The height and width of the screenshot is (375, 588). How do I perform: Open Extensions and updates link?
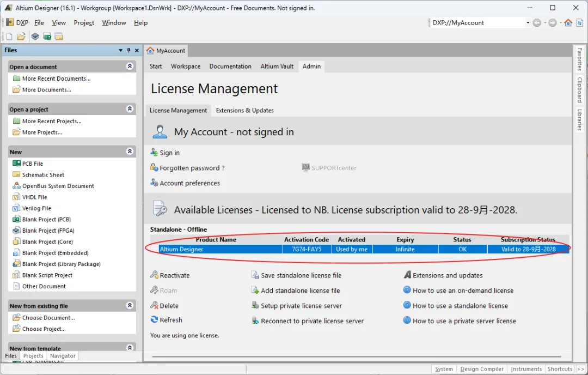tap(448, 275)
